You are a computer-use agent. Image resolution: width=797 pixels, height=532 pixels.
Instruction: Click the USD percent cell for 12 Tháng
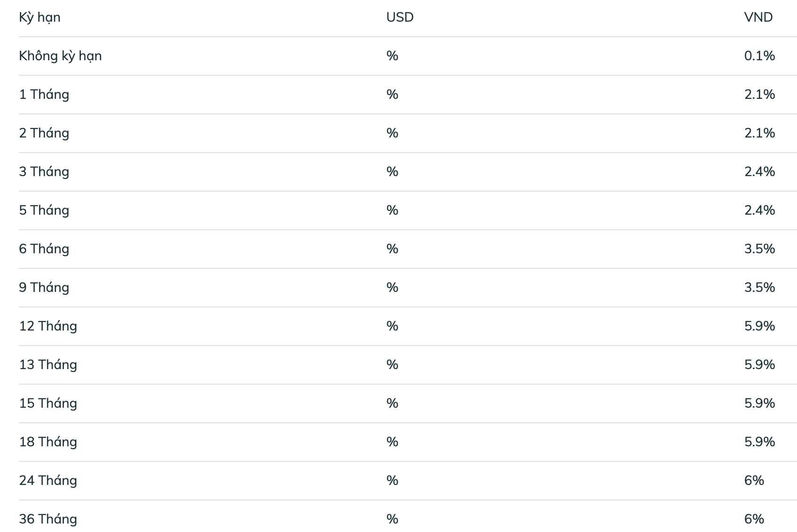392,326
